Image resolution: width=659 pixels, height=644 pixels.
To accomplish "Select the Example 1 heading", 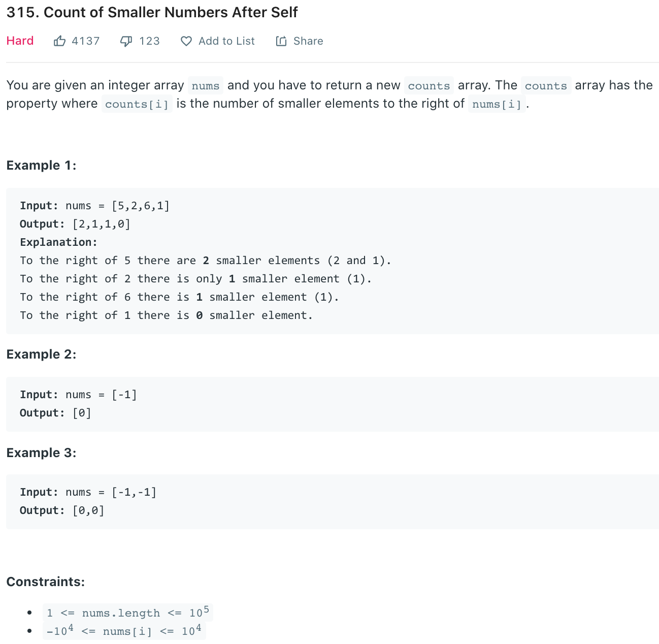I will point(42,165).
